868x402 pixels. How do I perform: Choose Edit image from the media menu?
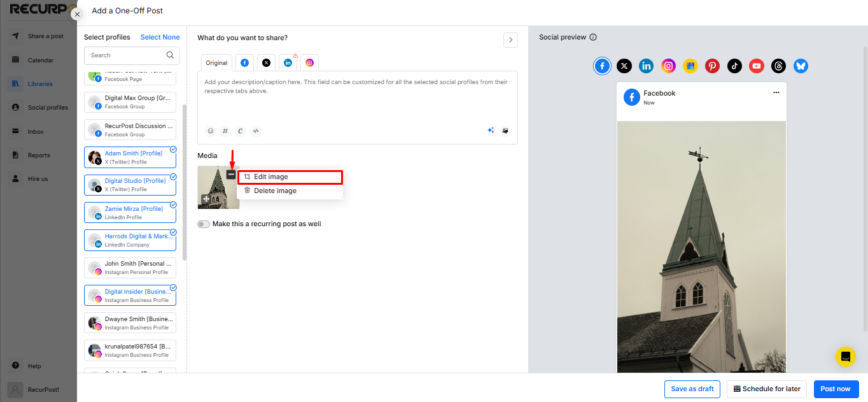point(290,176)
